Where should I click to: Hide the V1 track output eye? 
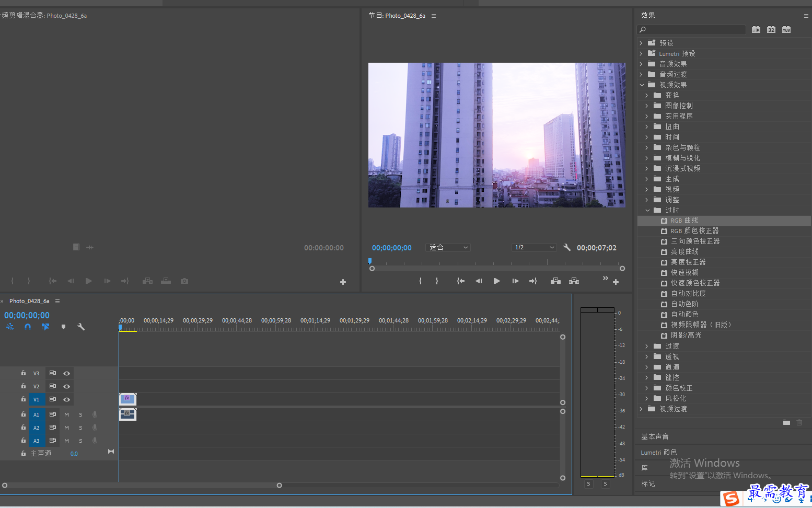click(66, 399)
